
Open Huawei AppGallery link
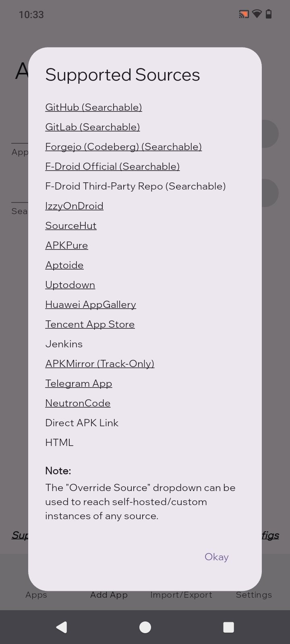(x=91, y=305)
